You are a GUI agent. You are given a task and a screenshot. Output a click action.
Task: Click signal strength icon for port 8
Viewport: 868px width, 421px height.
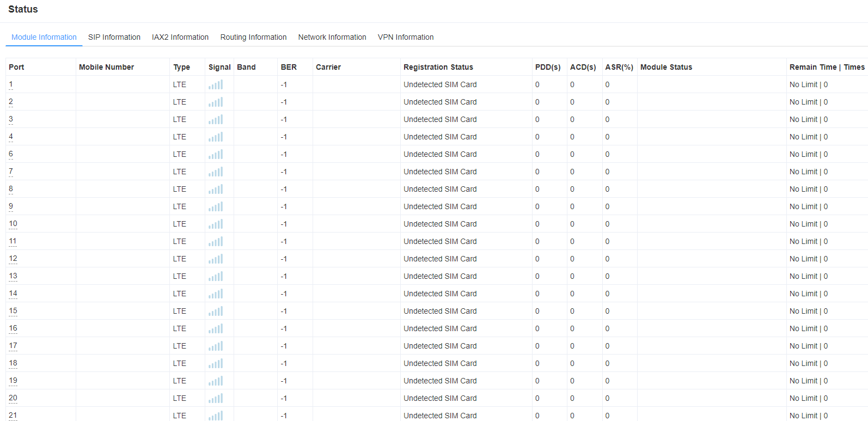click(x=216, y=189)
